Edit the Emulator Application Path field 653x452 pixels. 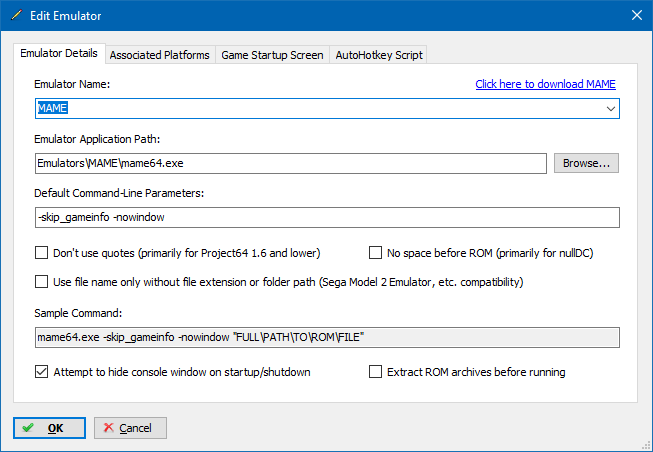pos(291,163)
